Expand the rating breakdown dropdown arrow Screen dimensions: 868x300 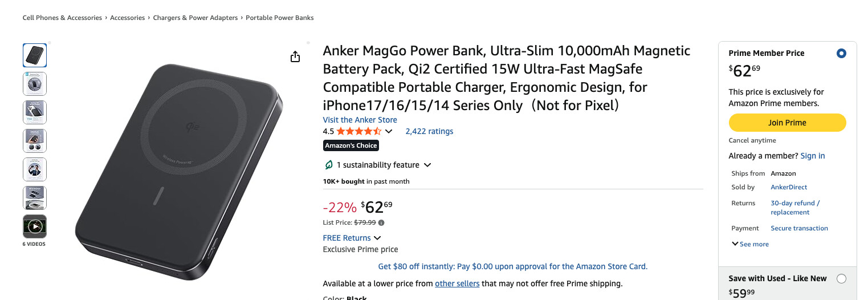point(389,131)
